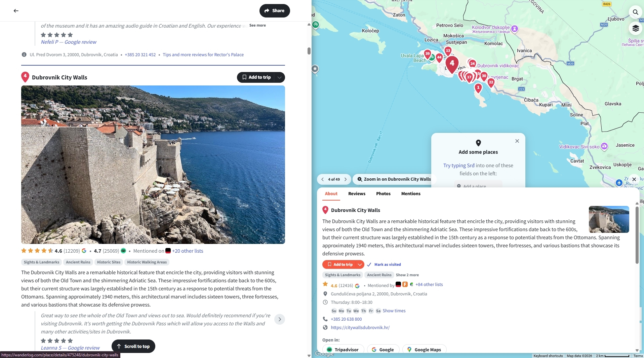Click the back arrow icon
Image resolution: width=644 pixels, height=358 pixels.
point(16,11)
